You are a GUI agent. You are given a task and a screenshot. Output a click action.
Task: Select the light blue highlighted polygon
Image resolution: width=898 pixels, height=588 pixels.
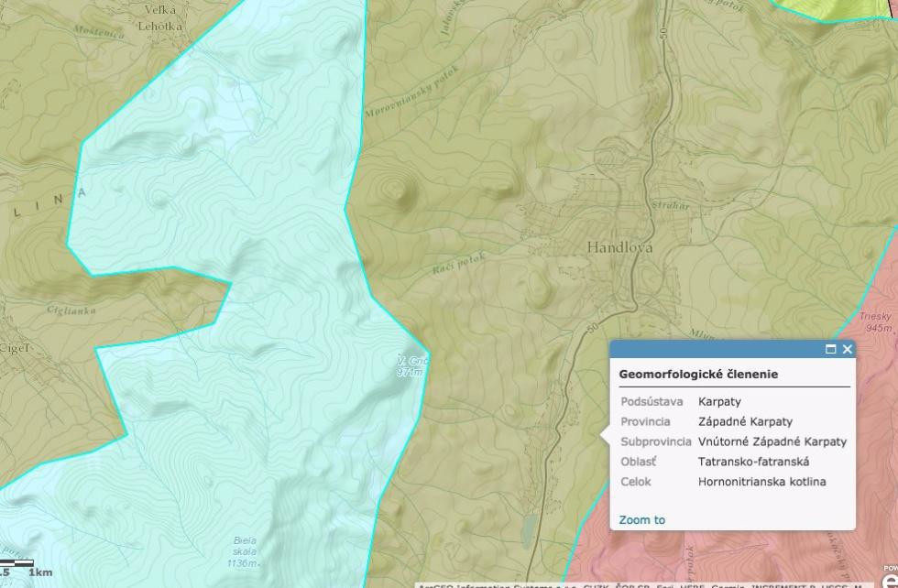coord(229,183)
